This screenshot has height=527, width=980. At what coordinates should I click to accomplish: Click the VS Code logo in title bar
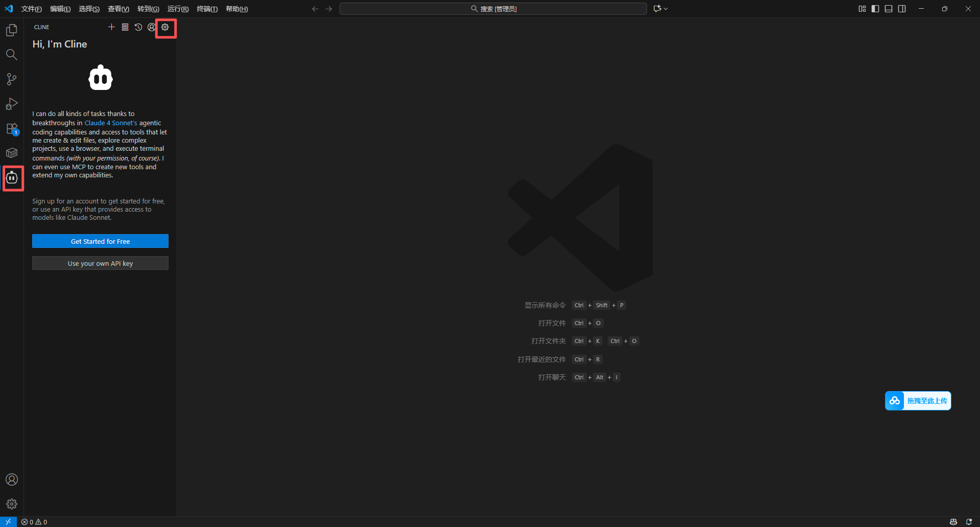(x=9, y=9)
